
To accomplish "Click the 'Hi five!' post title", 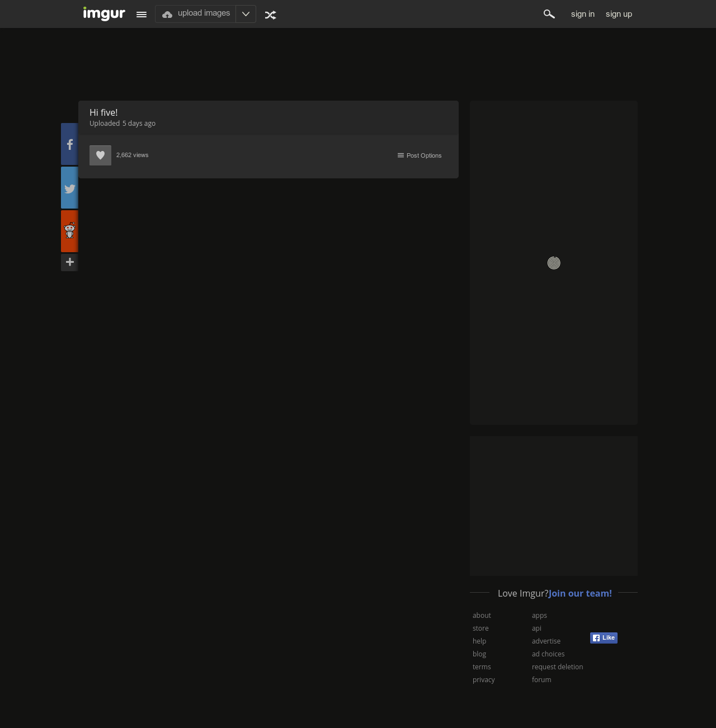I will [103, 112].
